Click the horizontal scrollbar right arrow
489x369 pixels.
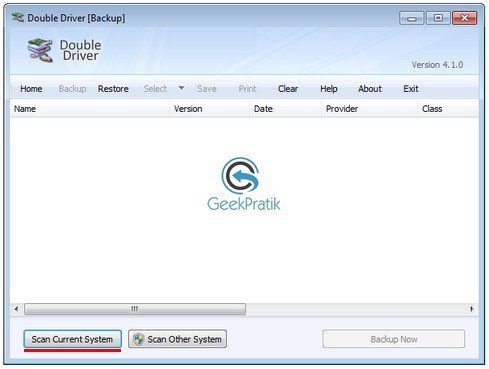pyautogui.click(x=472, y=309)
